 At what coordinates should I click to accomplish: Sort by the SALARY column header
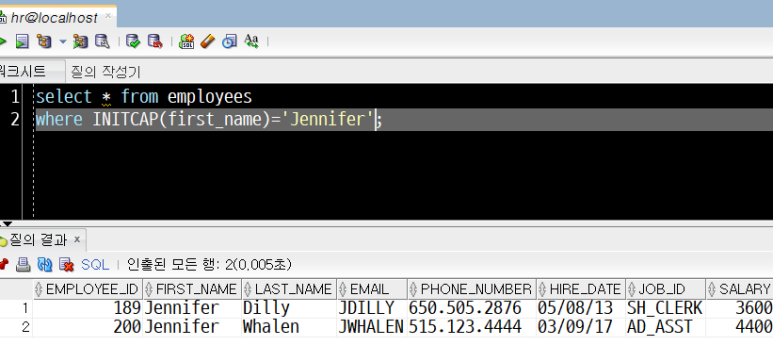pos(739,289)
